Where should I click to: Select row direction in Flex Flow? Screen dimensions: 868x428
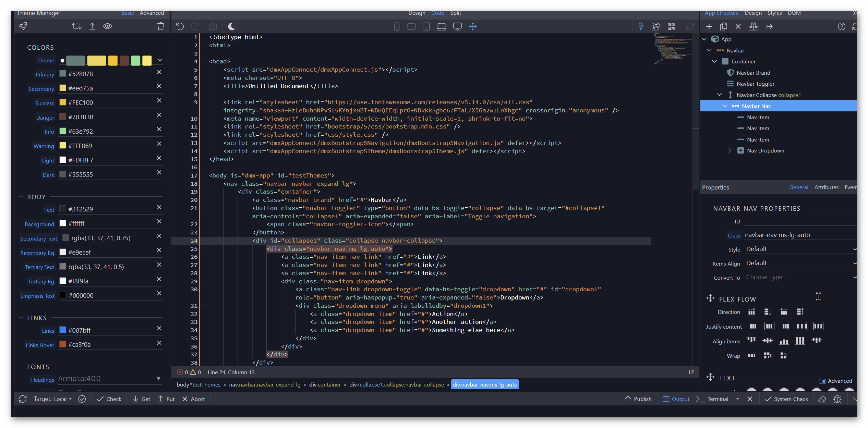click(x=751, y=311)
